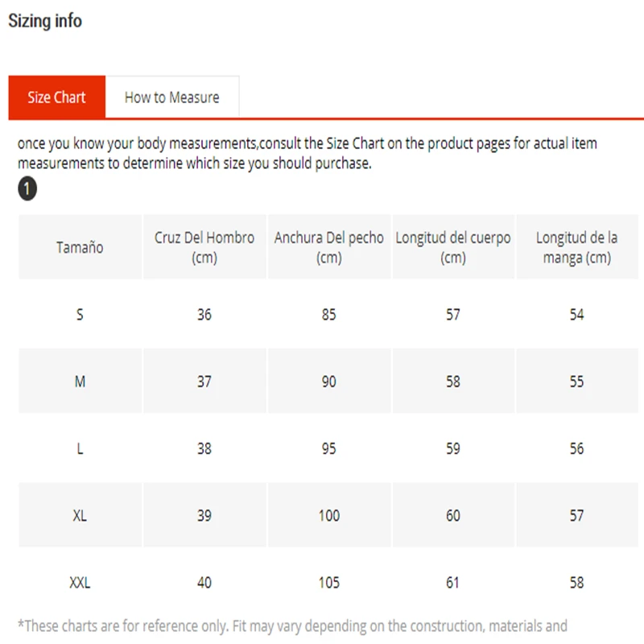Click the Cruz Del Hombro column header
This screenshot has width=644, height=644.
204,247
